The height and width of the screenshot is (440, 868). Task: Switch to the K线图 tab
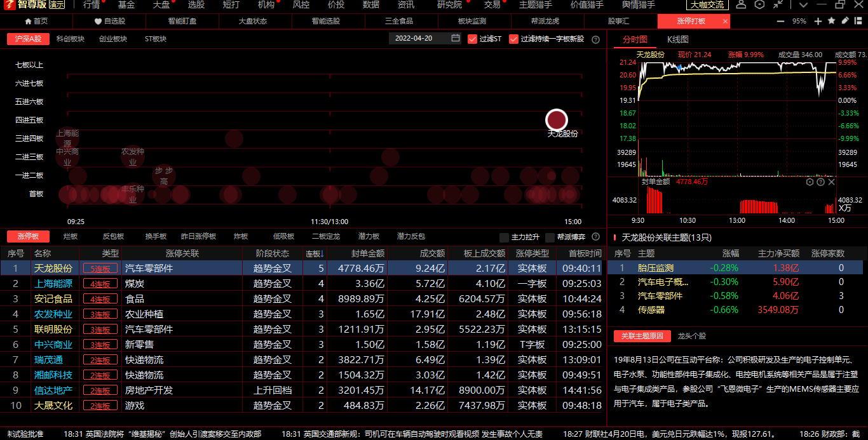[677, 39]
